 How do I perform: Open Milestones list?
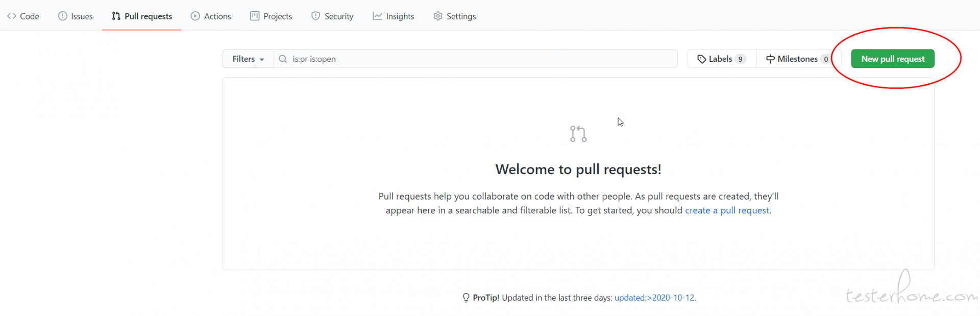[x=798, y=59]
